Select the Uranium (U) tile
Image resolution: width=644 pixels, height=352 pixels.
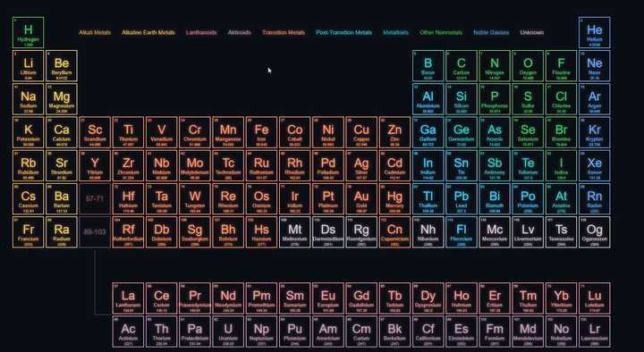click(228, 331)
